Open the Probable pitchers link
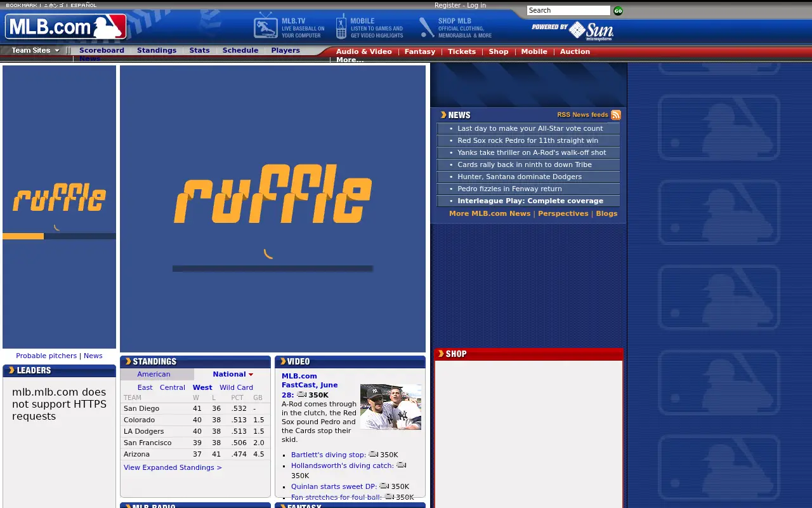 point(46,356)
